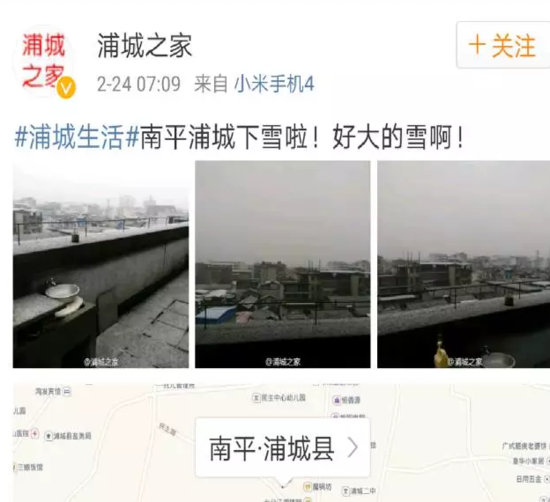Tap the red hospital cross map icon

[34, 434]
